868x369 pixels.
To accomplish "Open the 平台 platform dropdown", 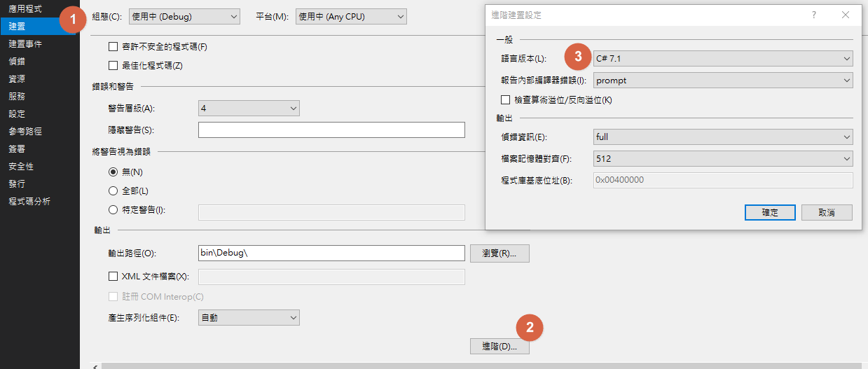I will point(350,16).
